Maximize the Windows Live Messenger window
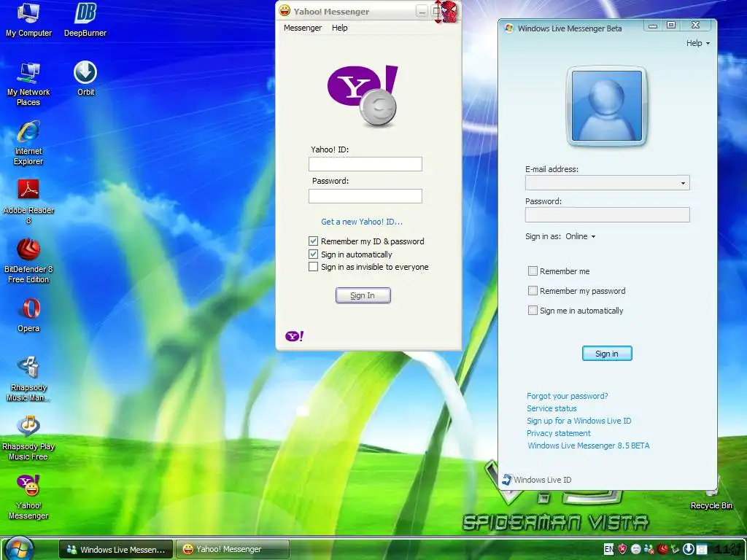The width and height of the screenshot is (747, 560). pyautogui.click(x=671, y=25)
